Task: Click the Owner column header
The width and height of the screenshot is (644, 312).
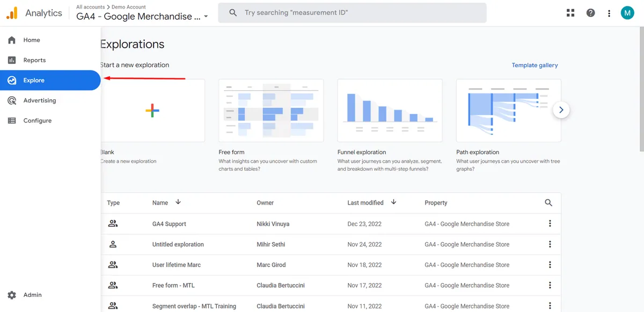Action: click(x=265, y=203)
